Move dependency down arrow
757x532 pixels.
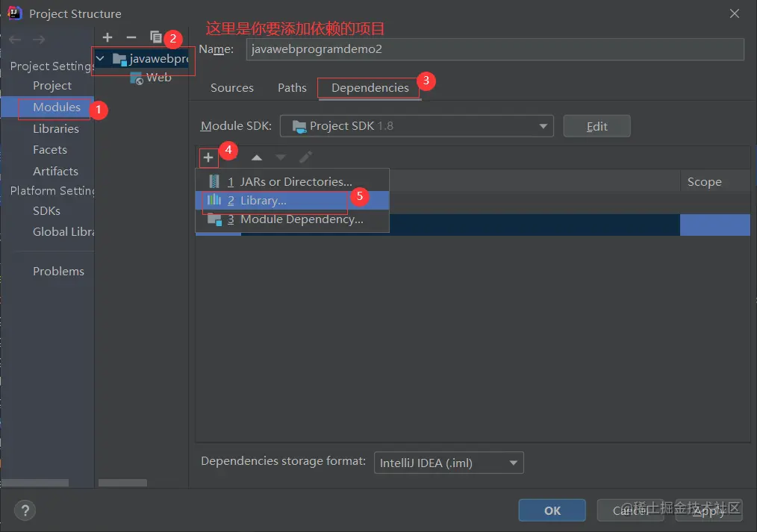pyautogui.click(x=281, y=157)
